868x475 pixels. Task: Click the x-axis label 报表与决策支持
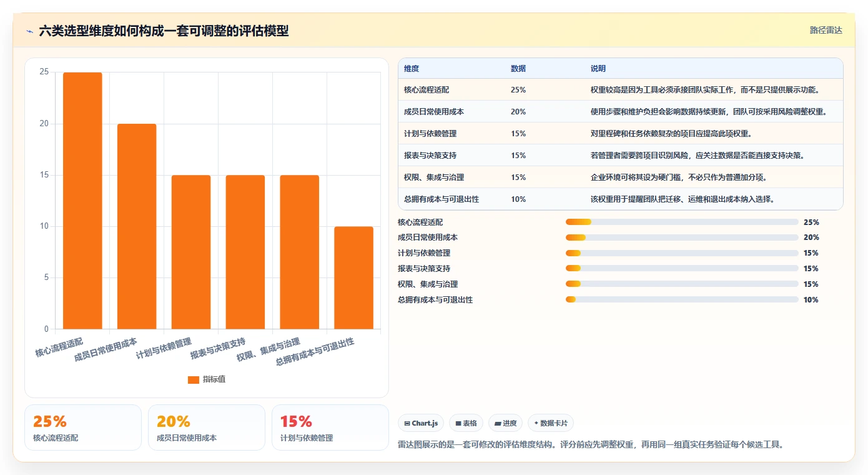coord(218,349)
